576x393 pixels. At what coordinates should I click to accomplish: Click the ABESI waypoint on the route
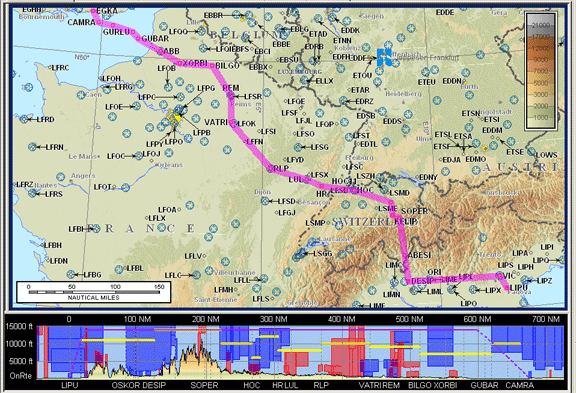(404, 255)
